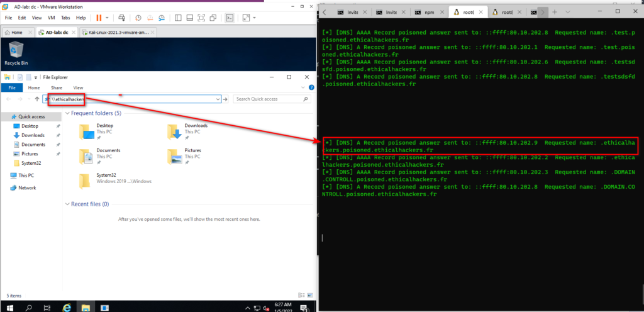Open Windows taskbar search
644x312 pixels.
pyautogui.click(x=29, y=307)
